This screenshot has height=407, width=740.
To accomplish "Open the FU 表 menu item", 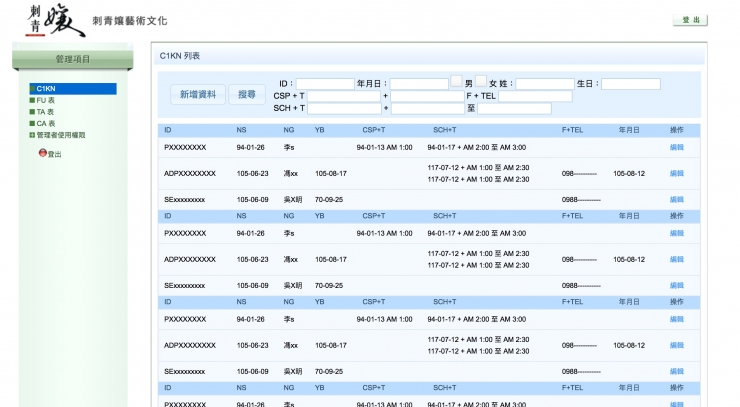I will (x=45, y=101).
